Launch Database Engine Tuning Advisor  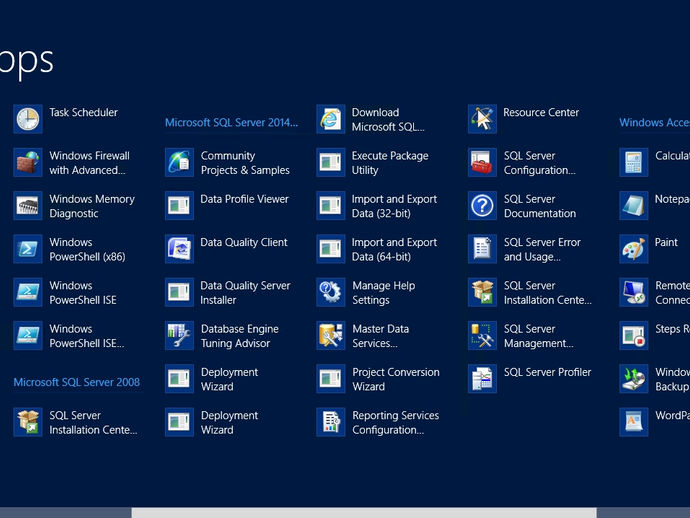pos(222,335)
